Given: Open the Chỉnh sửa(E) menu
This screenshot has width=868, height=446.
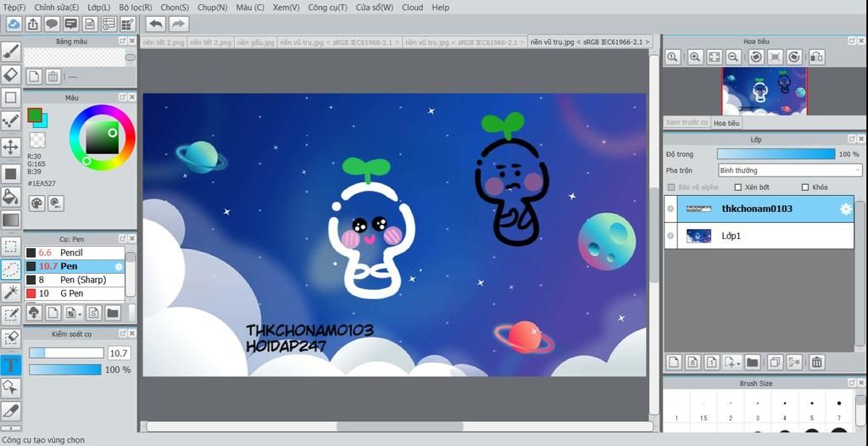Looking at the screenshot, I should coord(57,7).
